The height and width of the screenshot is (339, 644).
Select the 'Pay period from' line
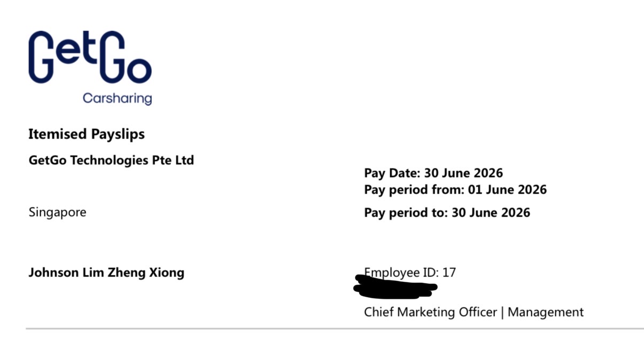(455, 190)
